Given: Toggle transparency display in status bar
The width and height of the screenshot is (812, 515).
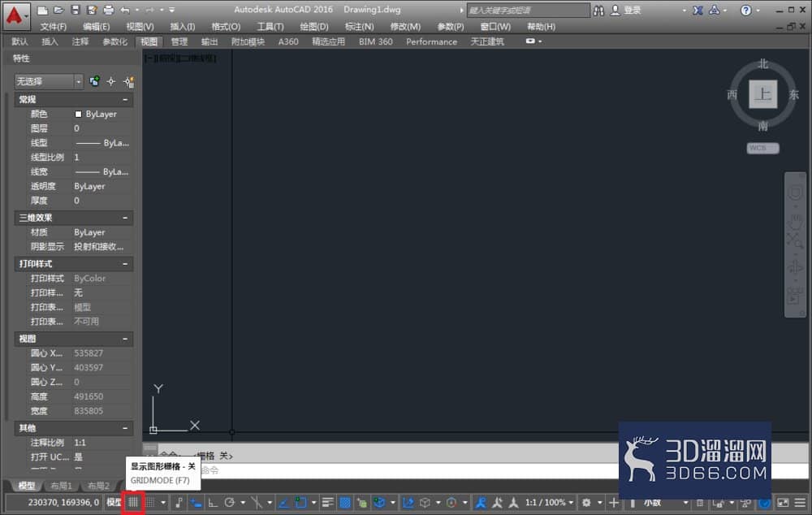Looking at the screenshot, I should [x=345, y=503].
